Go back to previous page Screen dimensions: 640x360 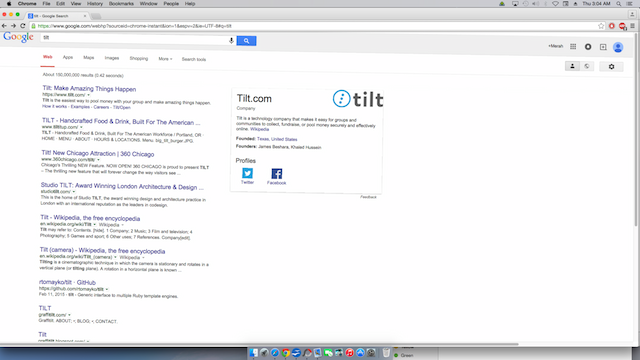tap(4, 26)
